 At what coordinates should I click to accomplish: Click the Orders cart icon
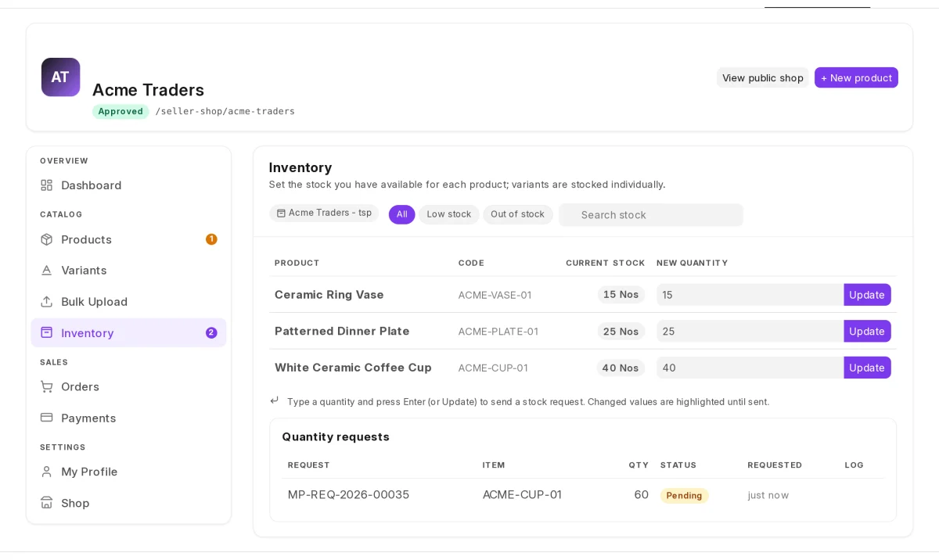[47, 386]
